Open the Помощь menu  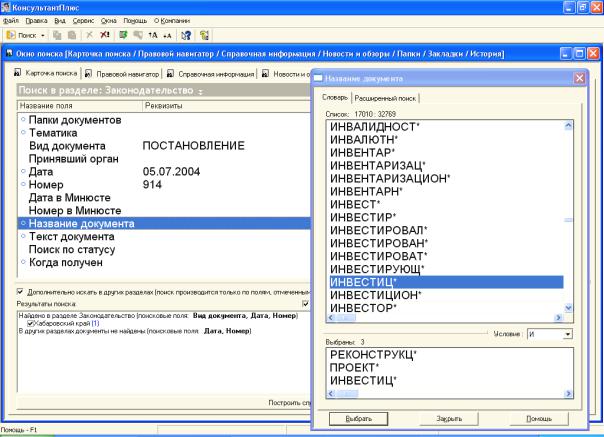[135, 21]
